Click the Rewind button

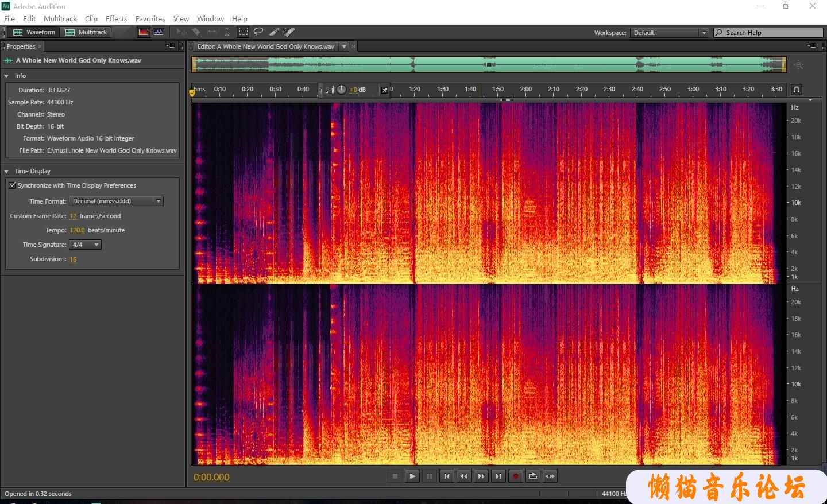pyautogui.click(x=463, y=476)
